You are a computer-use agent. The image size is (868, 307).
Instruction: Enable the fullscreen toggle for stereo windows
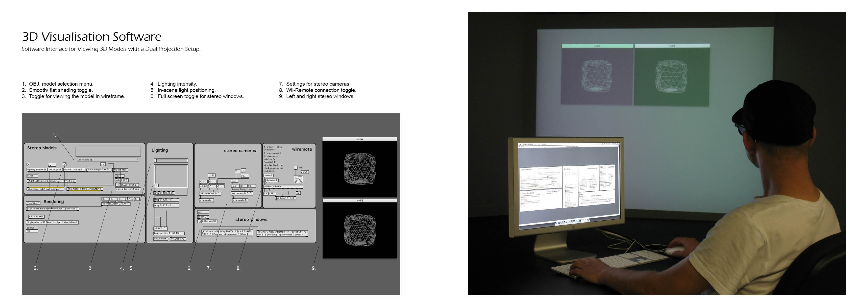(199, 221)
